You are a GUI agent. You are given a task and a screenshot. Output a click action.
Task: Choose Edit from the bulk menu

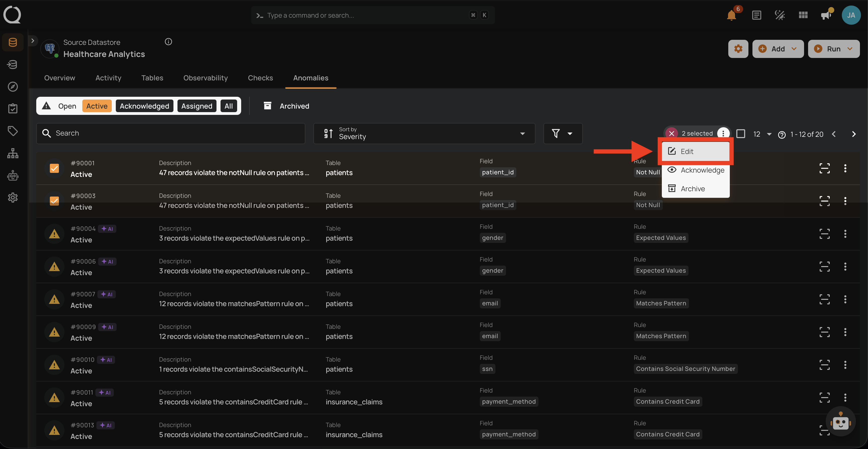(x=696, y=151)
